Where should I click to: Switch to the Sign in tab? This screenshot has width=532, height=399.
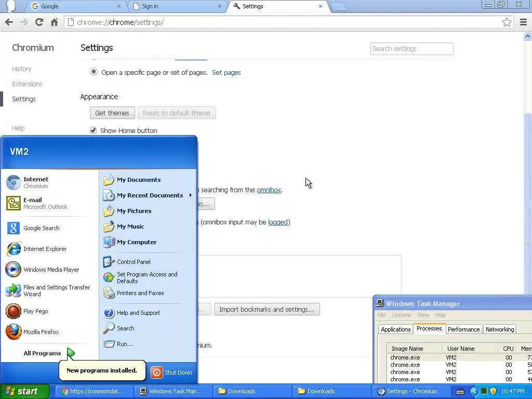pos(177,6)
